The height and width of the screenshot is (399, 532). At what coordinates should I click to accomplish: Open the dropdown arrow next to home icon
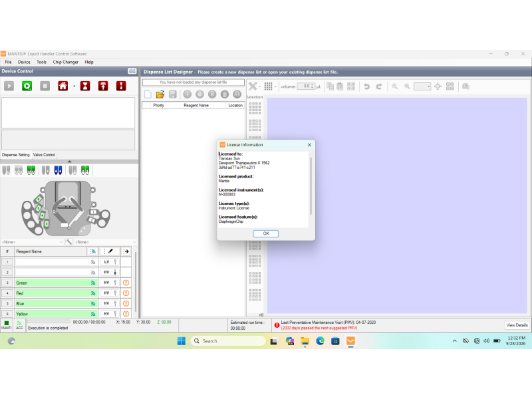click(74, 86)
